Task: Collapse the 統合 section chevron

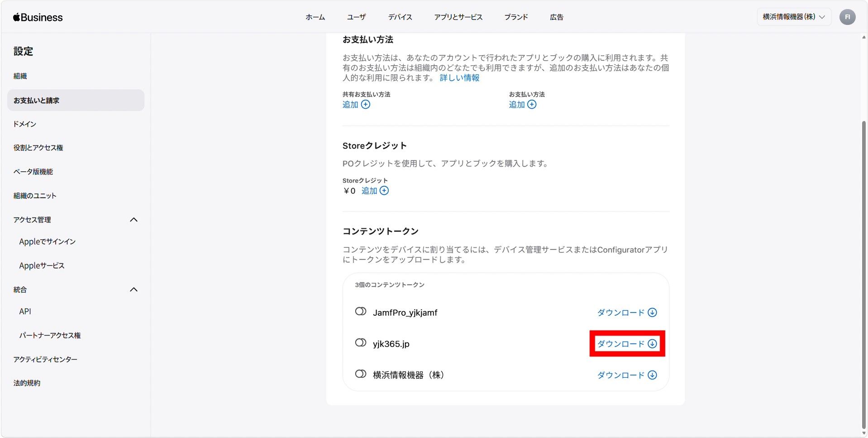Action: (x=134, y=289)
